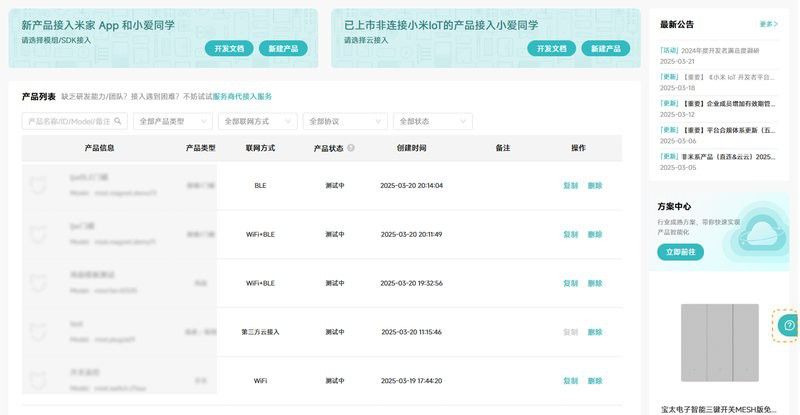Click the 2025-03-12 announcement date
Image resolution: width=800 pixels, height=415 pixels.
pyautogui.click(x=677, y=114)
